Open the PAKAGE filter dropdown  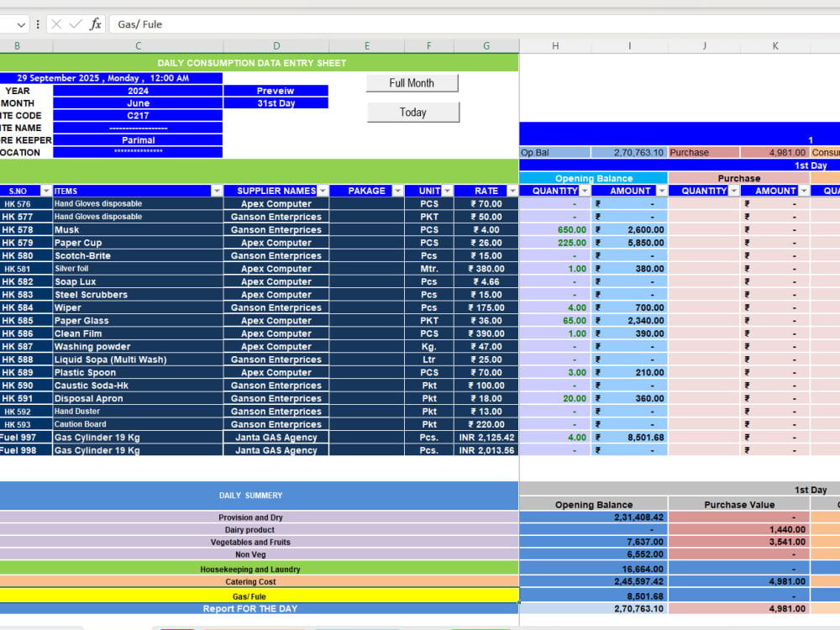click(397, 192)
